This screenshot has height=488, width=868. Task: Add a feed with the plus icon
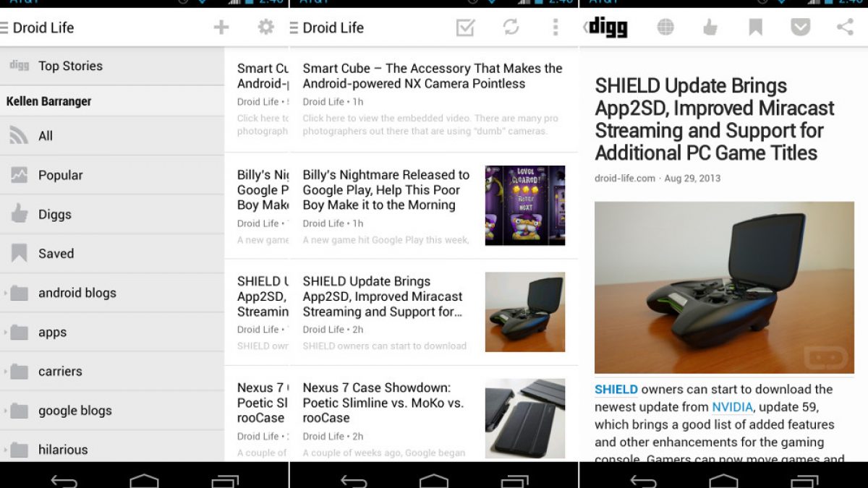tap(221, 27)
